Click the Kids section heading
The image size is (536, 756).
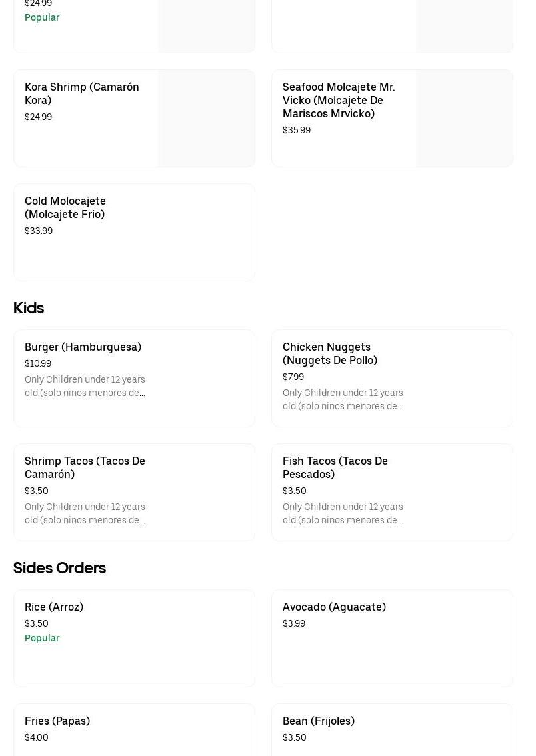coord(29,308)
